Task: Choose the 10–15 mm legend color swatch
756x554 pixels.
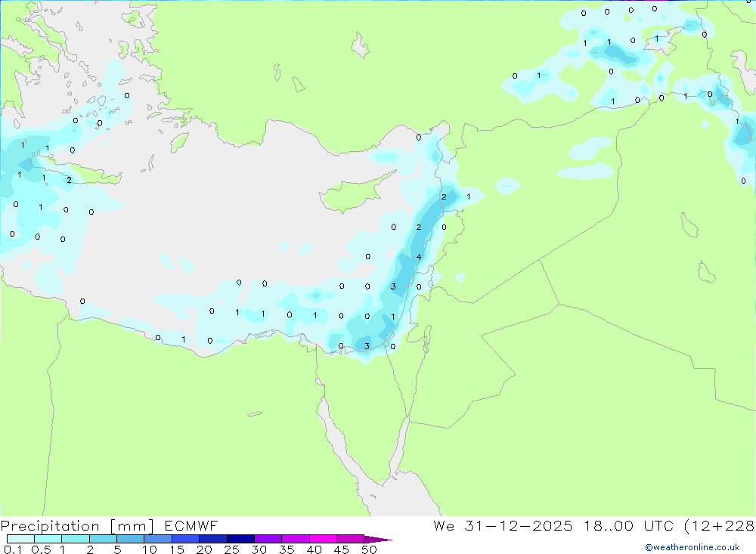Action: pos(158,539)
